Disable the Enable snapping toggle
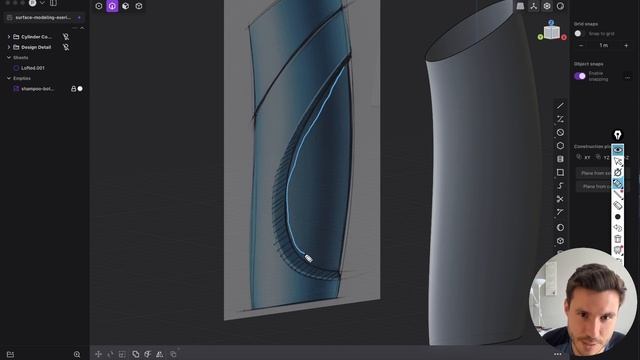The height and width of the screenshot is (360, 640). 580,76
